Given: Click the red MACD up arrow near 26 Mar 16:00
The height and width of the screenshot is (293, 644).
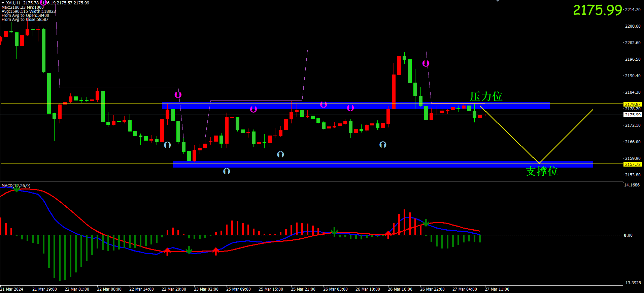Looking at the screenshot, I should (x=388, y=235).
